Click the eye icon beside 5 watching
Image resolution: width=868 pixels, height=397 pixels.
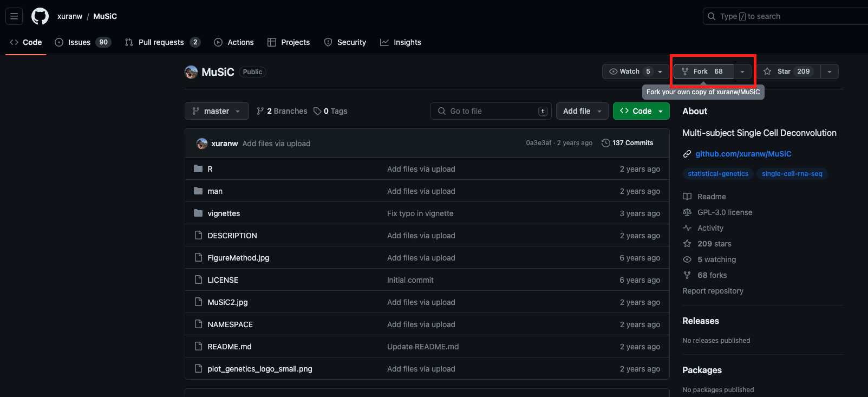pos(687,259)
